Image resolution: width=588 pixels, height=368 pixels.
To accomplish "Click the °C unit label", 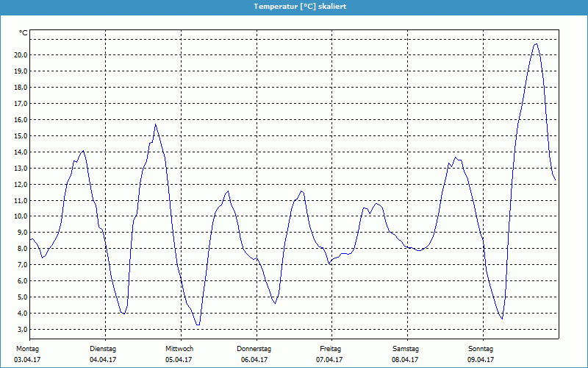I will click(24, 33).
